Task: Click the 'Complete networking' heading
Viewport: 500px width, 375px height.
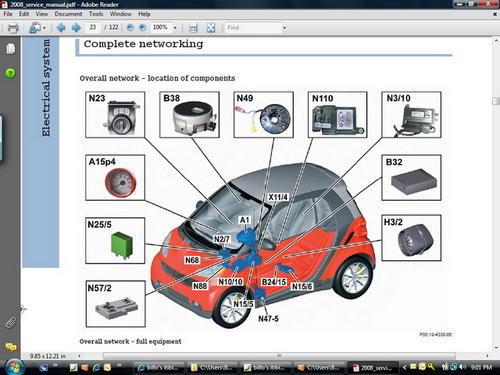Action: click(x=143, y=44)
